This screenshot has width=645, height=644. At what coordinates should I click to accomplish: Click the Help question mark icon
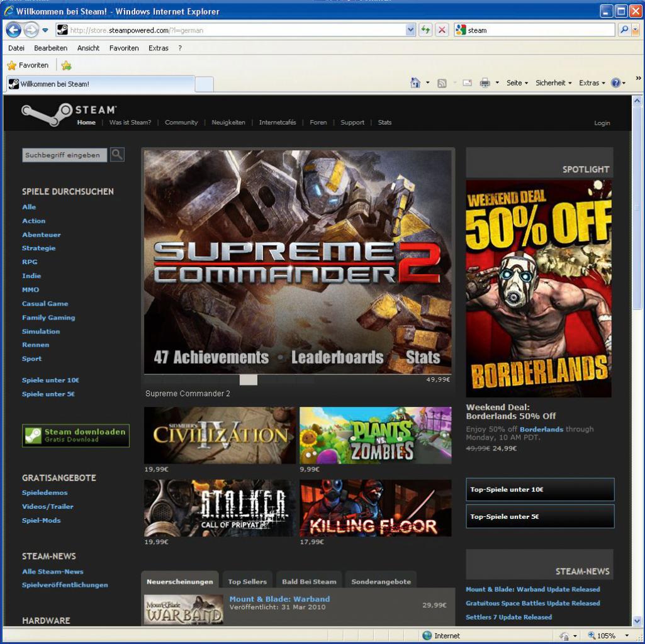point(616,83)
